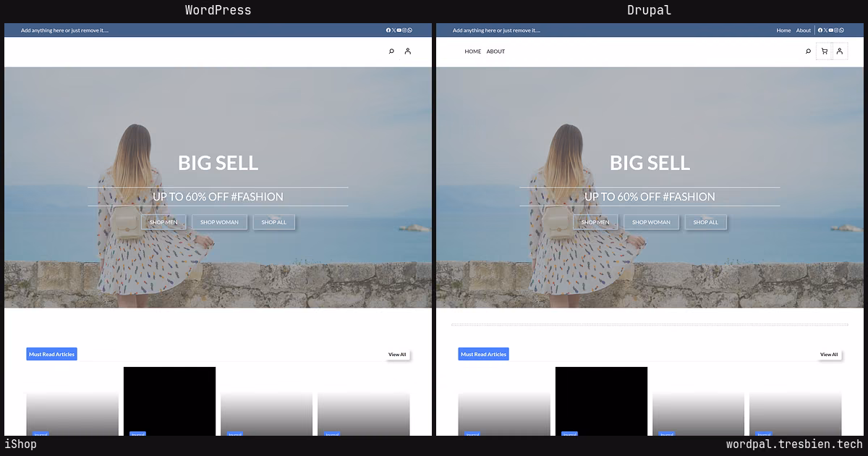Click 'UP TO 60% OFF #FASHION' in Drupal
Viewport: 868px width, 456px height.
coord(650,197)
